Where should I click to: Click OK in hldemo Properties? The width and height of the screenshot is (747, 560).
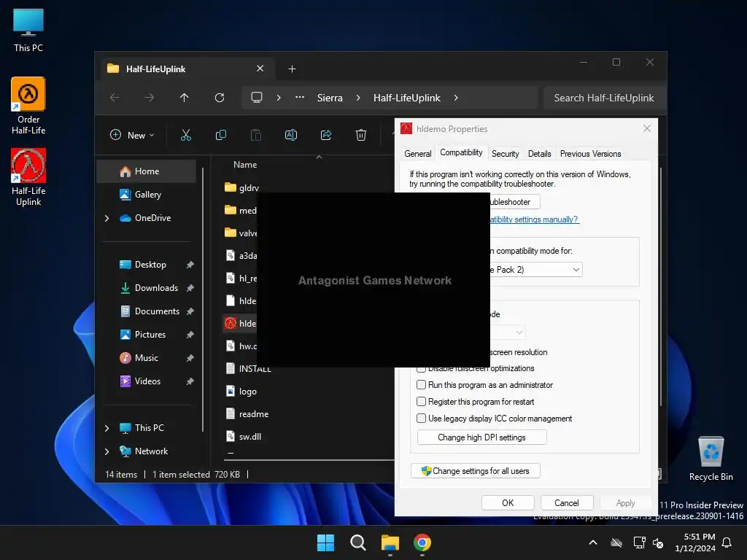pos(508,503)
